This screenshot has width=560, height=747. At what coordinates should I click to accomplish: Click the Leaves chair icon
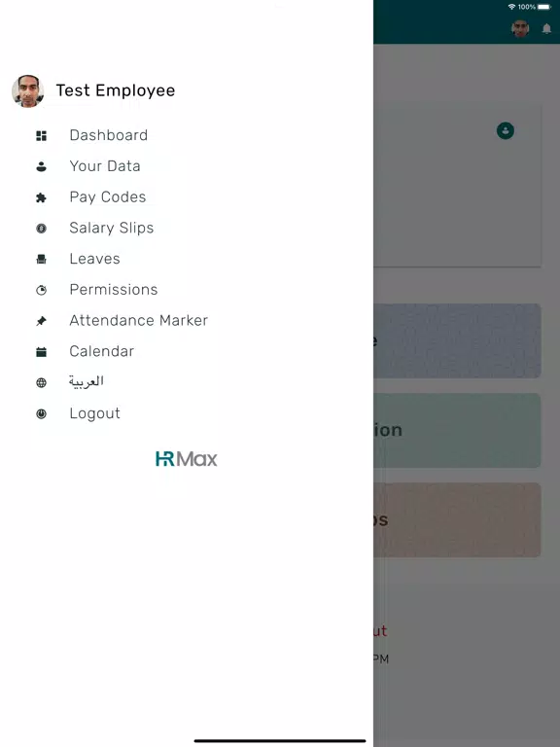point(42,259)
